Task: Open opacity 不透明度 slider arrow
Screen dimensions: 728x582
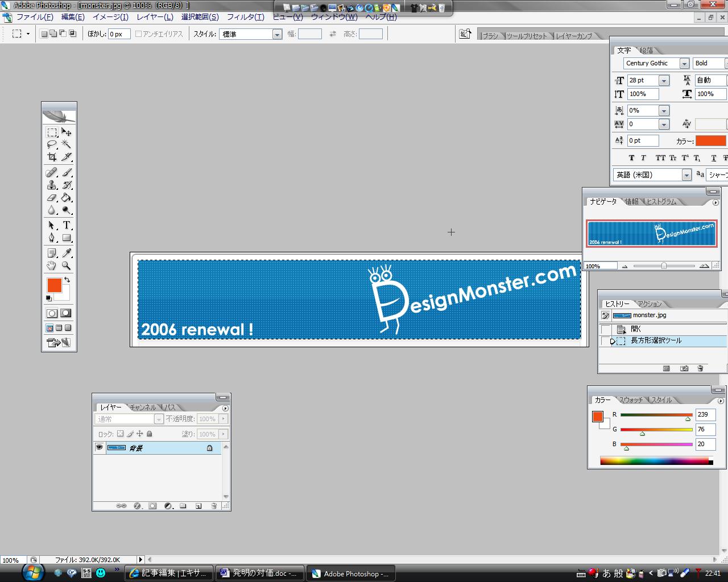Action: 223,419
